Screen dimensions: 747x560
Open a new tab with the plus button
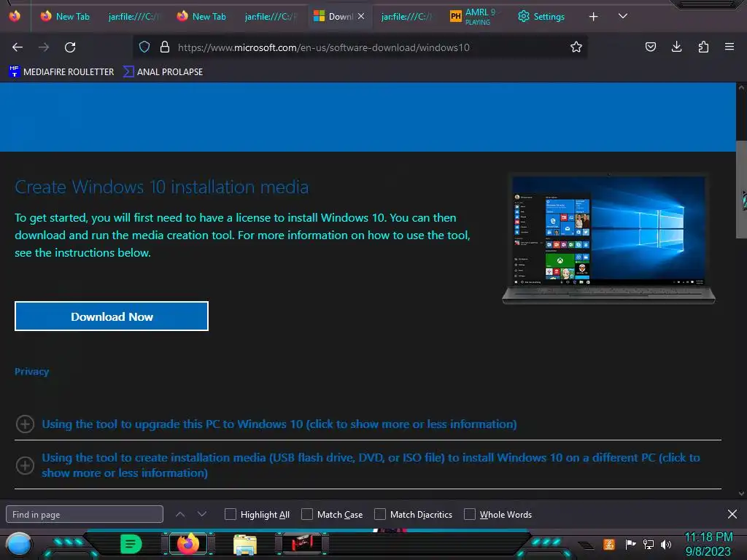[x=593, y=17]
